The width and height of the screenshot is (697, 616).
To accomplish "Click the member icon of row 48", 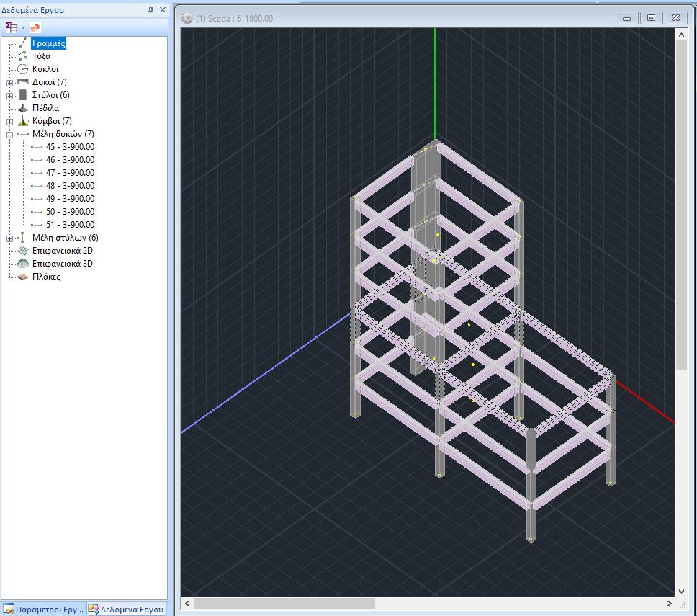I will pyautogui.click(x=37, y=186).
